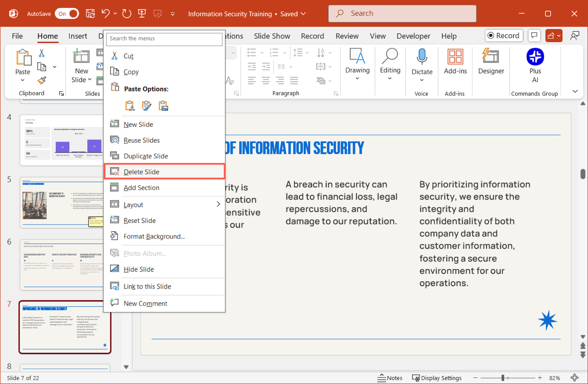Click the Search the menus field
The image size is (588, 384).
tap(164, 39)
